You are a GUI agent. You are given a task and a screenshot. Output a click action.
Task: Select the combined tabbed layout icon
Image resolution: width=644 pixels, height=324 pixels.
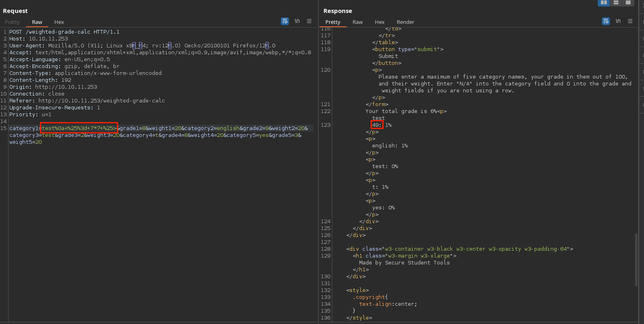click(628, 2)
